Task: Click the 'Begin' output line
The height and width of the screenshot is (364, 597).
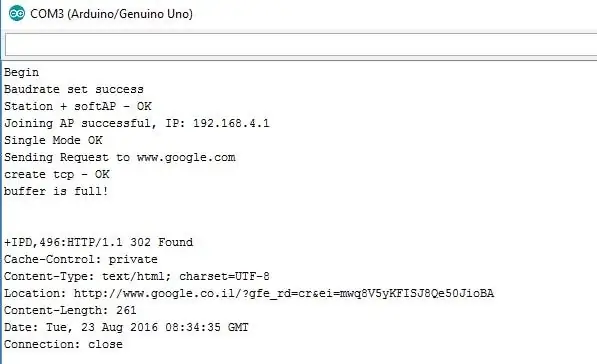Action: point(21,72)
